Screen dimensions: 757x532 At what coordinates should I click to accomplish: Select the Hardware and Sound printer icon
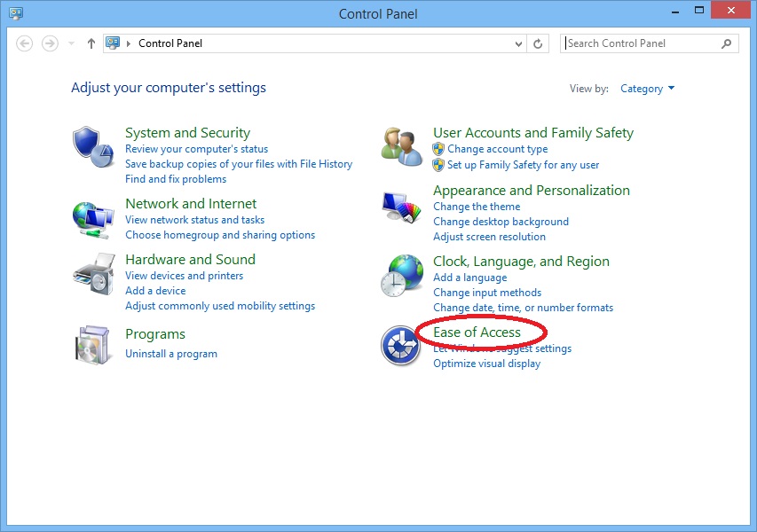pyautogui.click(x=93, y=273)
